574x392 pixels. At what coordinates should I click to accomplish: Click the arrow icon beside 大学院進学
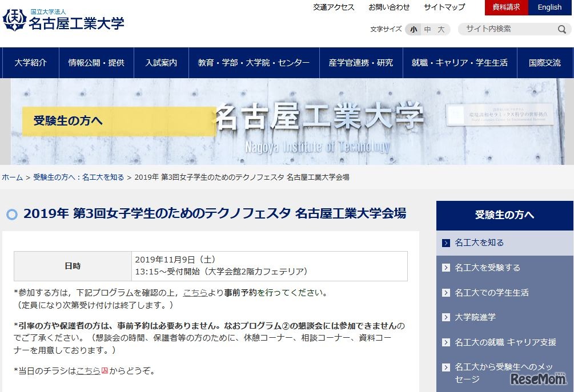[x=445, y=317]
